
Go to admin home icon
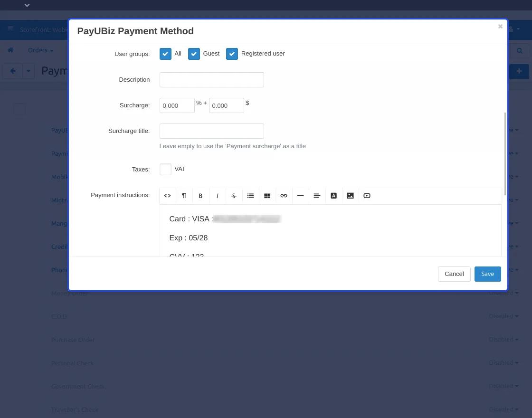coord(10,50)
